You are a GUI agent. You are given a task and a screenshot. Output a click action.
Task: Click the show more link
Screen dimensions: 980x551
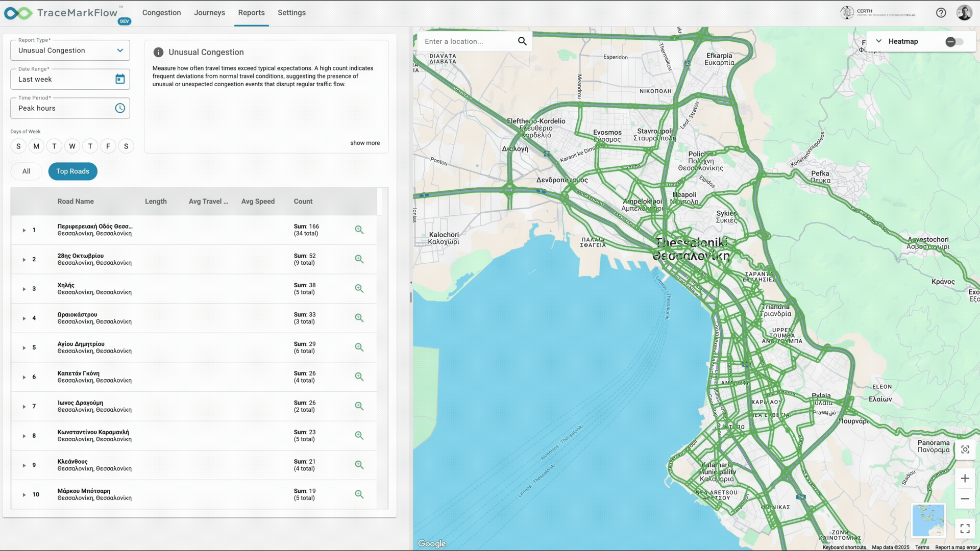[x=364, y=143]
